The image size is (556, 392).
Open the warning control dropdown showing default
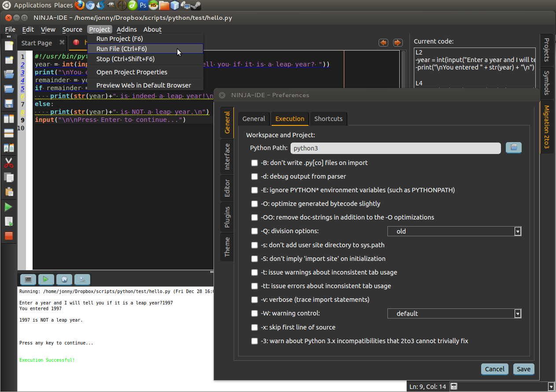click(454, 313)
